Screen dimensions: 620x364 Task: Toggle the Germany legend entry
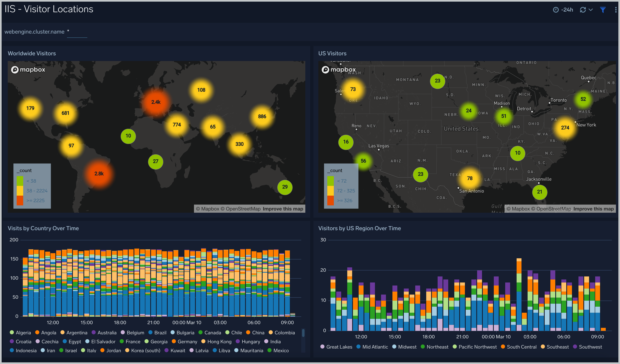[184, 342]
